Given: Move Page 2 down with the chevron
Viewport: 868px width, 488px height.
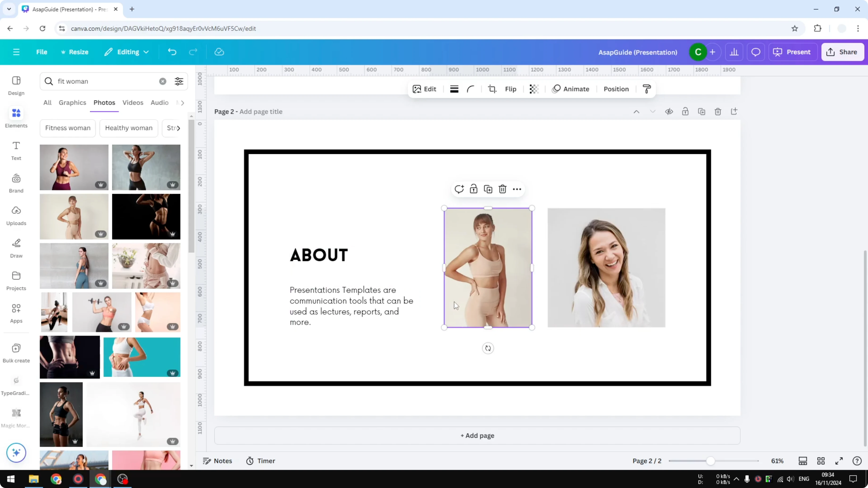Looking at the screenshot, I should click(653, 112).
